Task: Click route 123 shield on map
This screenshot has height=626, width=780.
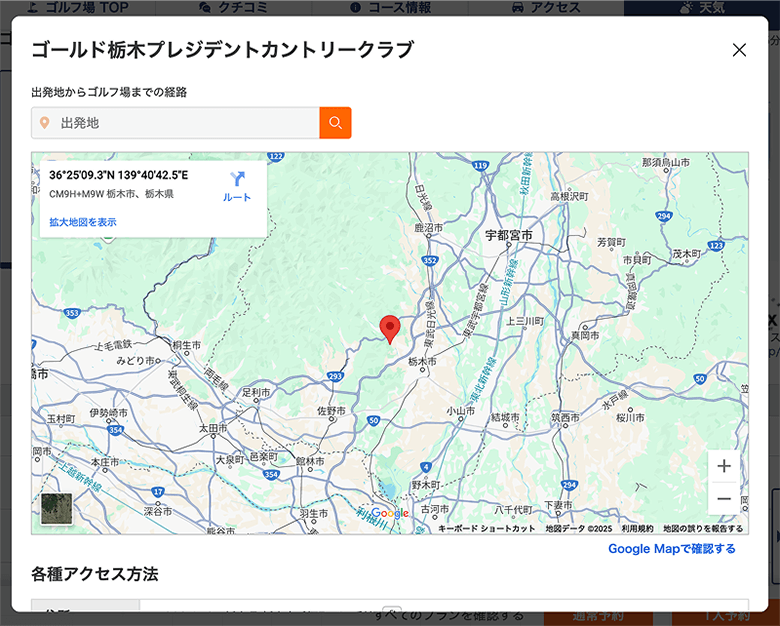Action: click(716, 245)
